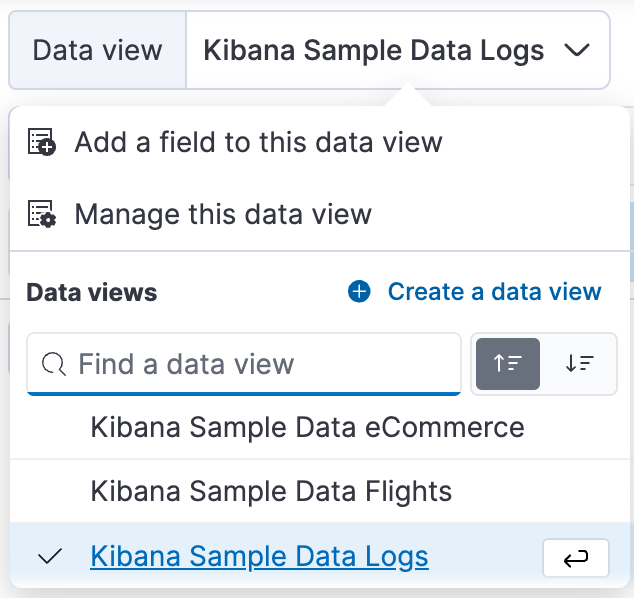Image resolution: width=634 pixels, height=598 pixels.
Task: Select Kibana Sample Data eCommerce
Action: tap(307, 427)
